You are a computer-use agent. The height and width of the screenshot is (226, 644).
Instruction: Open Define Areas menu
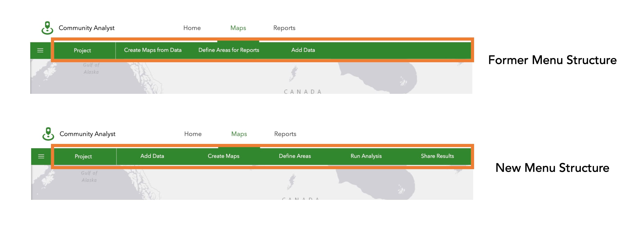tap(295, 156)
